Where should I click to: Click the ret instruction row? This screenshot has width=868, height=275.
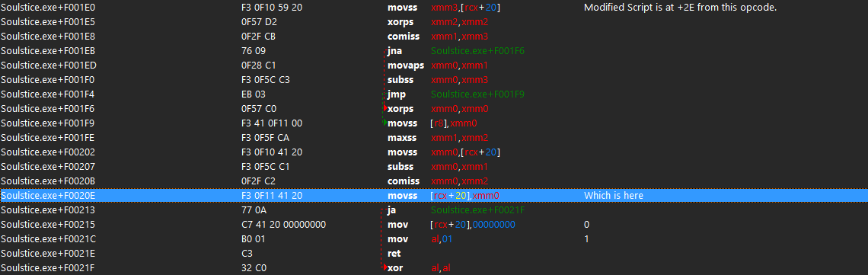(434, 253)
